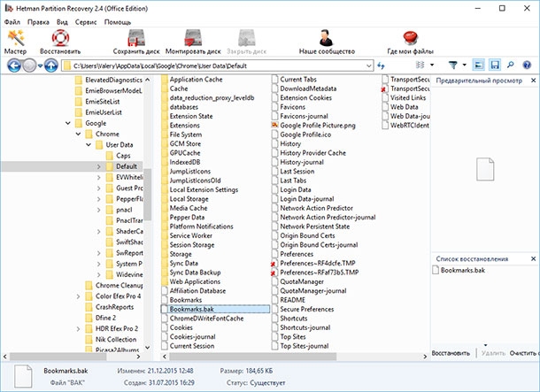Open the Вид menu
The width and height of the screenshot is (540, 392).
pyautogui.click(x=62, y=22)
